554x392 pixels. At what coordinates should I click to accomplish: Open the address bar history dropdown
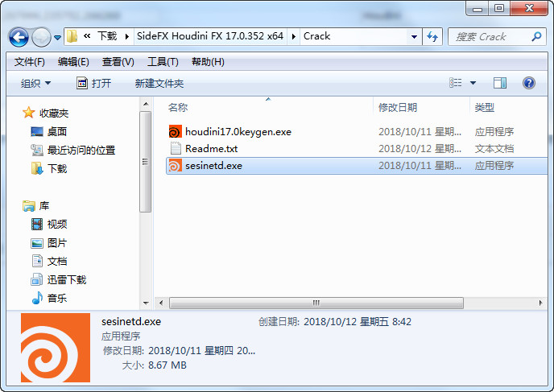414,36
